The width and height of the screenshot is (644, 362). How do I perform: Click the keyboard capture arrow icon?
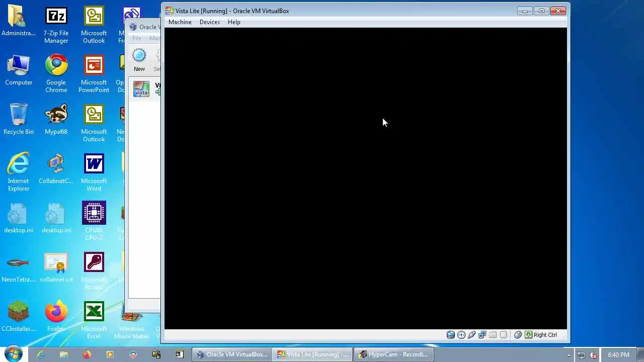(x=528, y=335)
